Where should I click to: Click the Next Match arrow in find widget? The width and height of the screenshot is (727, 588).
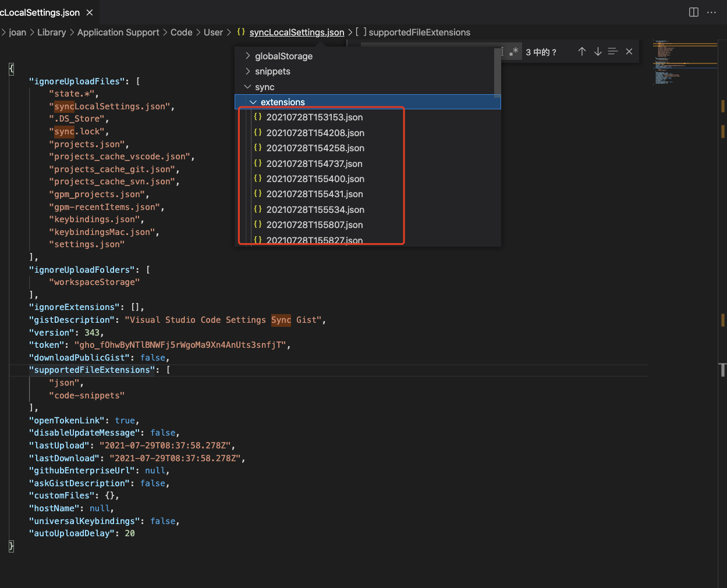tap(597, 51)
